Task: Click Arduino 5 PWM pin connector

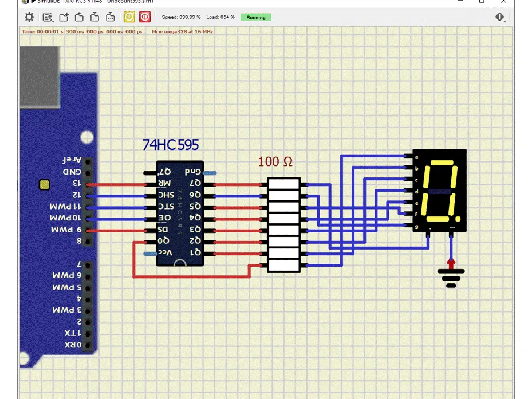Action: [x=88, y=289]
